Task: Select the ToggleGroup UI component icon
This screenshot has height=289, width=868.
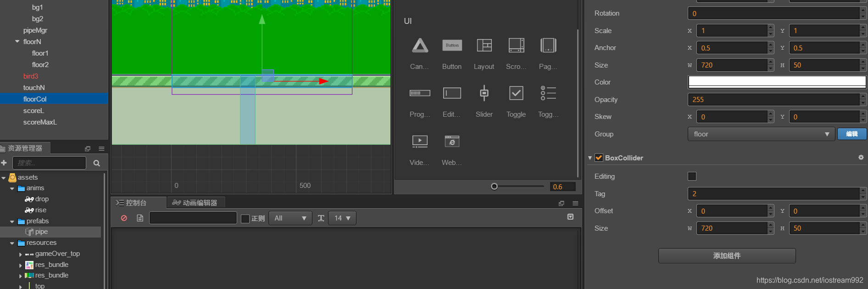Action: click(x=548, y=93)
